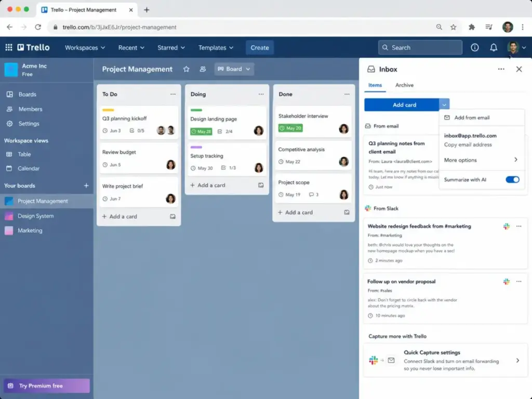The height and width of the screenshot is (399, 532).
Task: Star the Project Management board
Action: click(187, 69)
